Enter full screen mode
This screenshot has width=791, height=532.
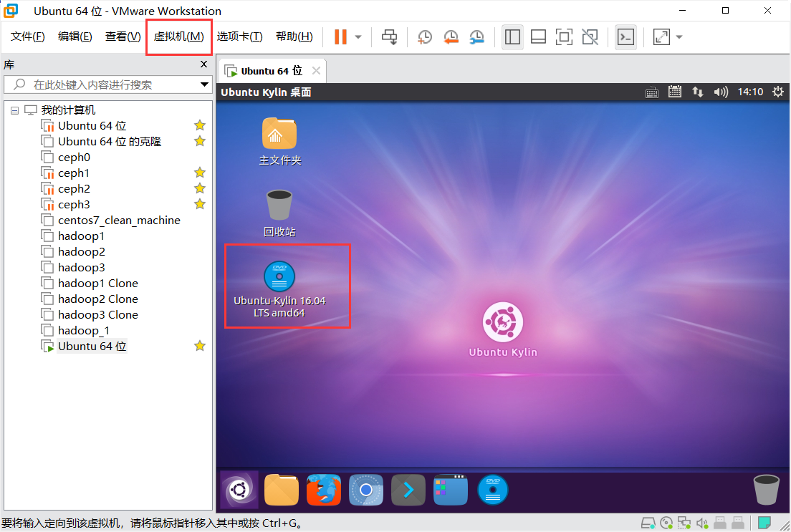(x=564, y=37)
